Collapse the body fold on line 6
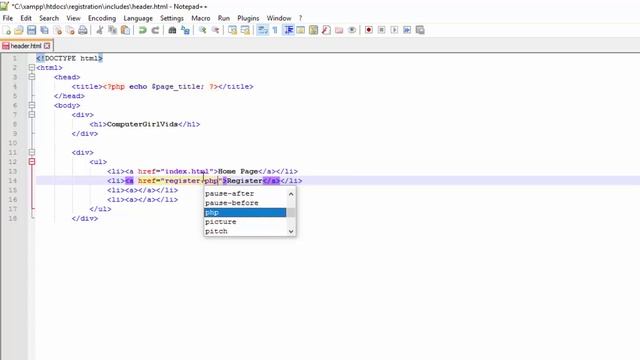 coord(32,105)
